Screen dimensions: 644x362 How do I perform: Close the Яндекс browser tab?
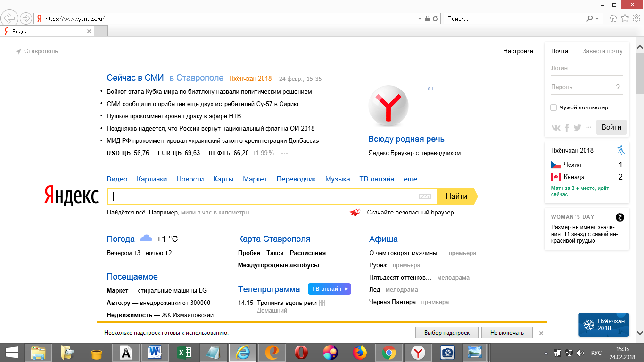click(89, 31)
